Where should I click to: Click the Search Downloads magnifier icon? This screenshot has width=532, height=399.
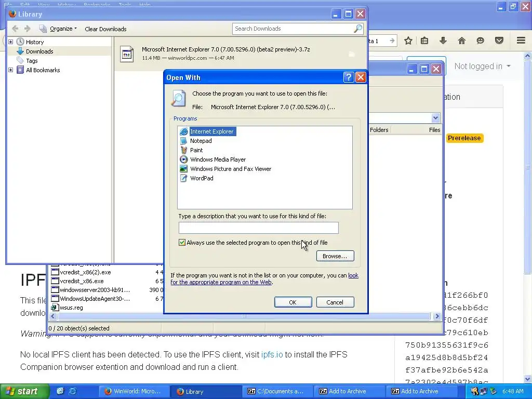(357, 29)
